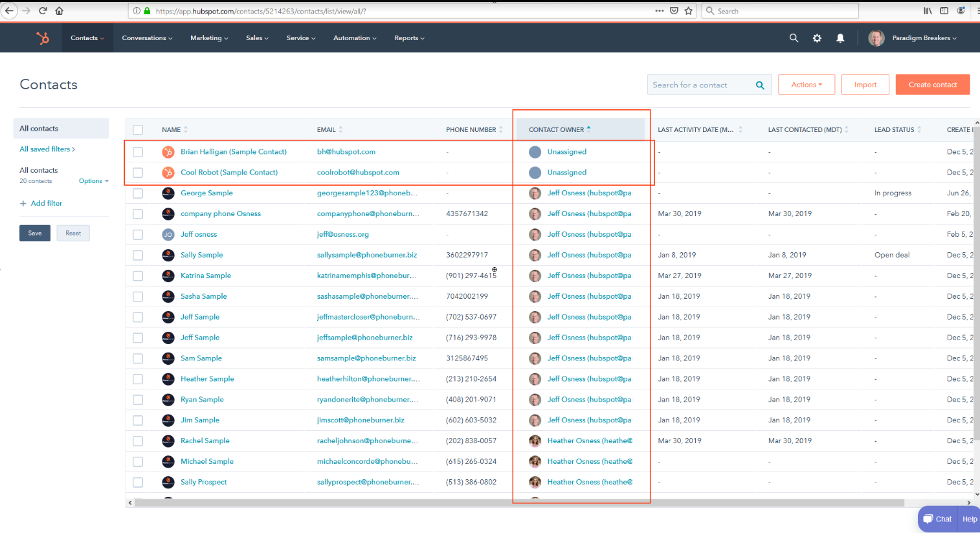Check the Cool Robot row checkbox
The width and height of the screenshot is (980, 533).
138,173
